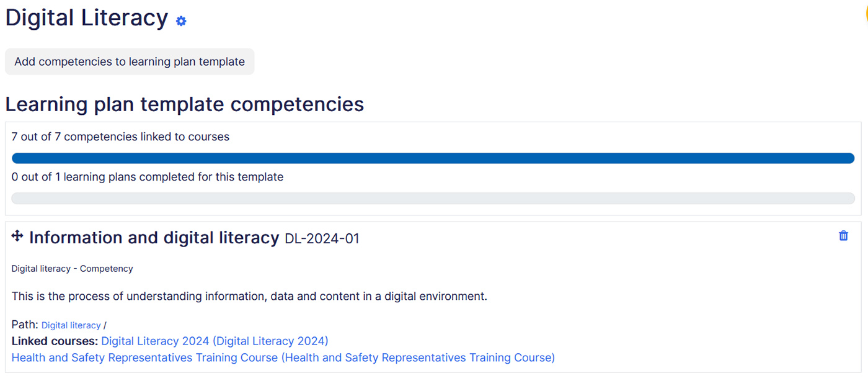Click the Learning plan template competencies heading

(184, 104)
